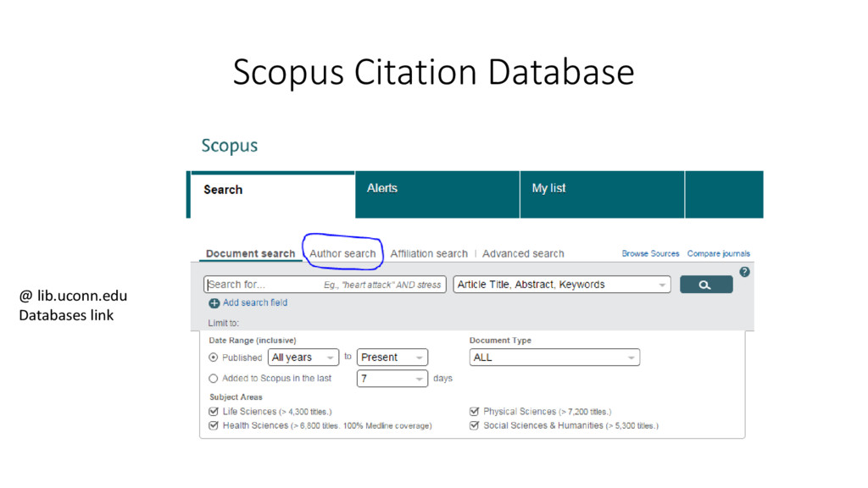Toggle the Health Sciences checkbox
The height and width of the screenshot is (488, 868).
[x=213, y=425]
